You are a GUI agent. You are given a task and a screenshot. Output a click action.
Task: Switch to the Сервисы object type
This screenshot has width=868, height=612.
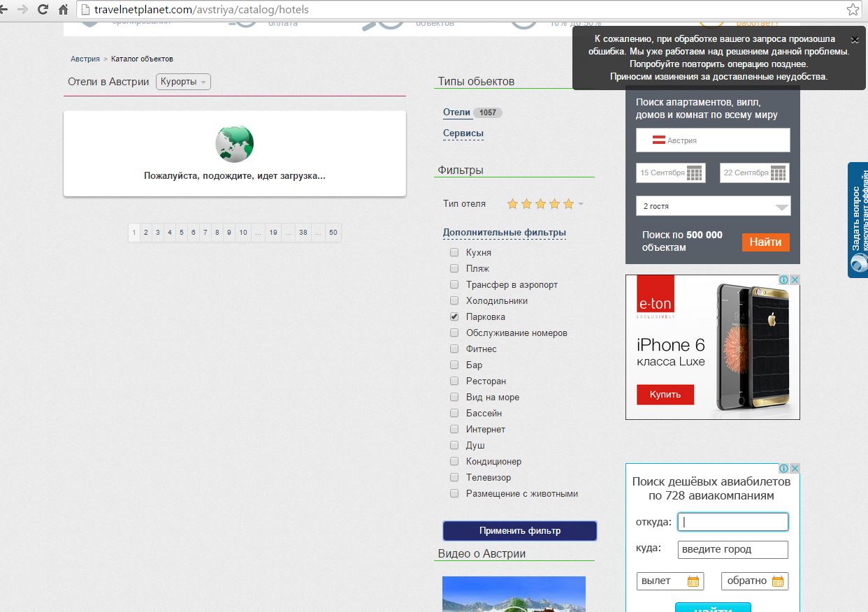point(463,133)
